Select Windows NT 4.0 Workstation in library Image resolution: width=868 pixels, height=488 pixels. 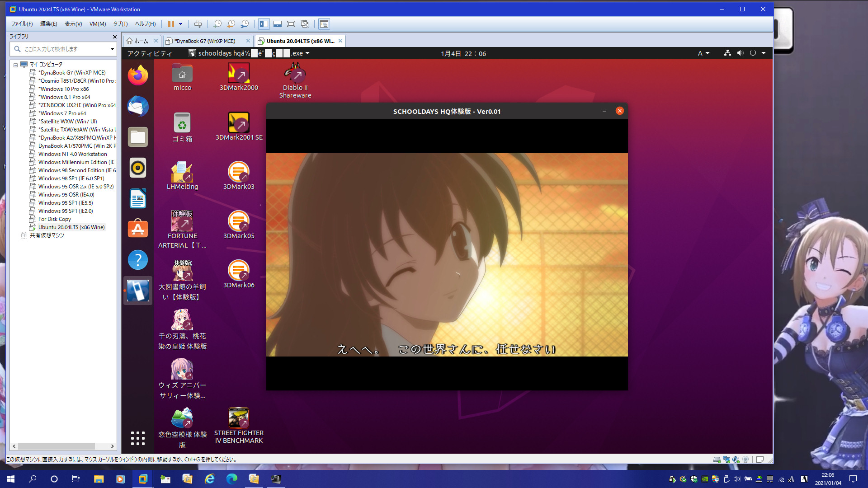tap(72, 154)
